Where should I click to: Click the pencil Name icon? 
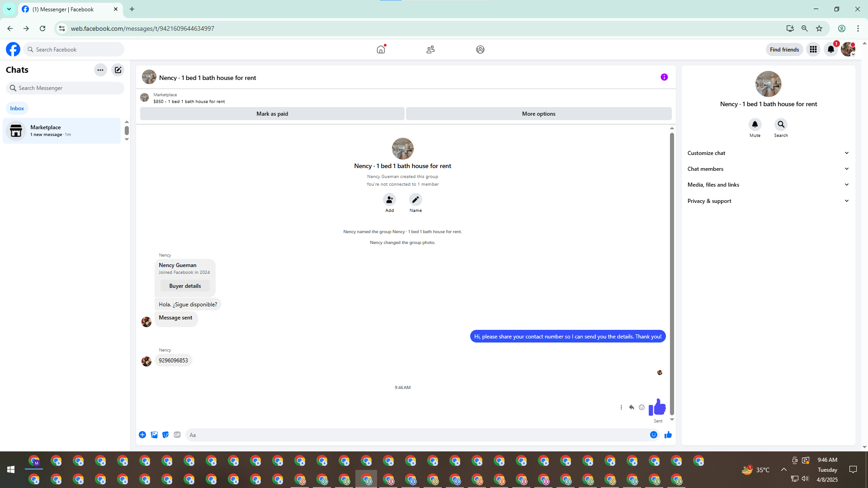[x=415, y=200]
